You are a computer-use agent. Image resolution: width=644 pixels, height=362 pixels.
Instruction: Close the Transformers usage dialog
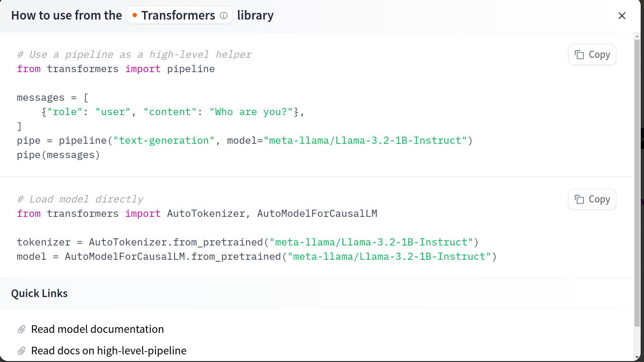tap(622, 16)
